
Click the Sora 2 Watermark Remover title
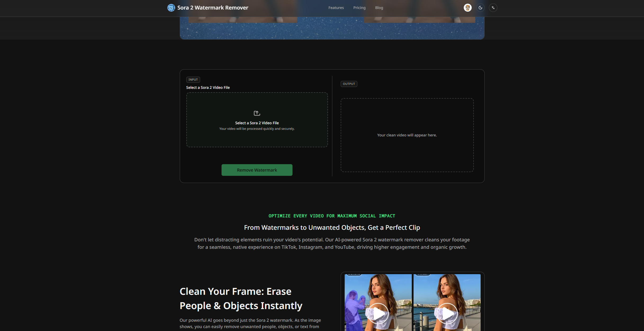213,8
